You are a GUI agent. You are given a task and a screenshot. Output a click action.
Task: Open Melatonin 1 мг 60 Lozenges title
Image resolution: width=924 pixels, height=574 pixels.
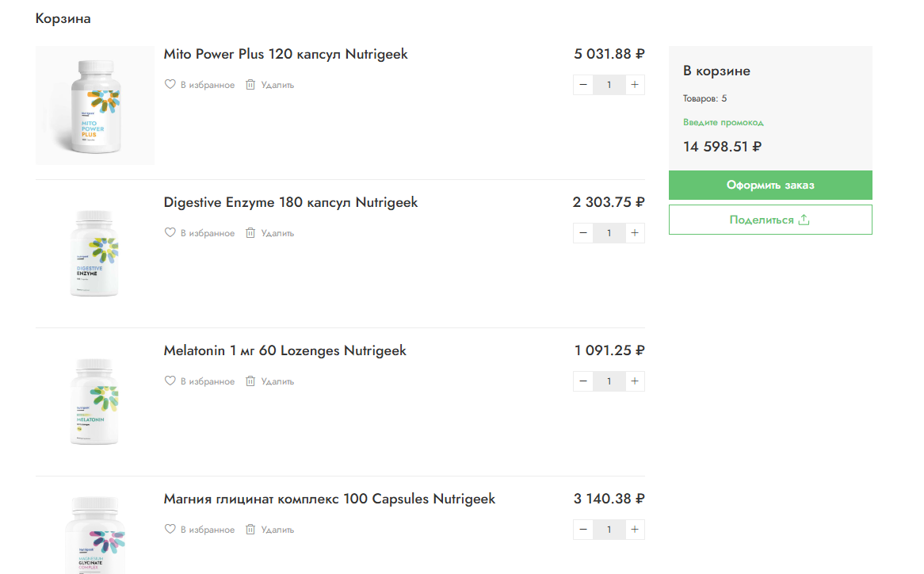tap(285, 350)
